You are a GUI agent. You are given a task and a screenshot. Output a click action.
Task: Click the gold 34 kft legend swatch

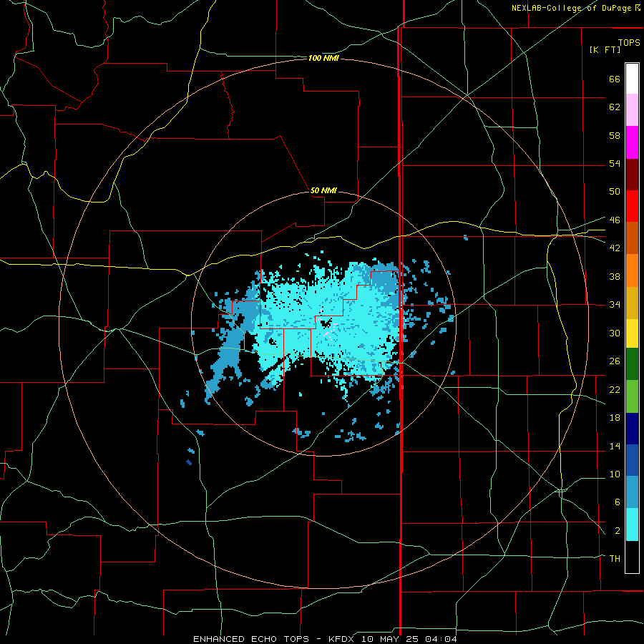pyautogui.click(x=632, y=303)
